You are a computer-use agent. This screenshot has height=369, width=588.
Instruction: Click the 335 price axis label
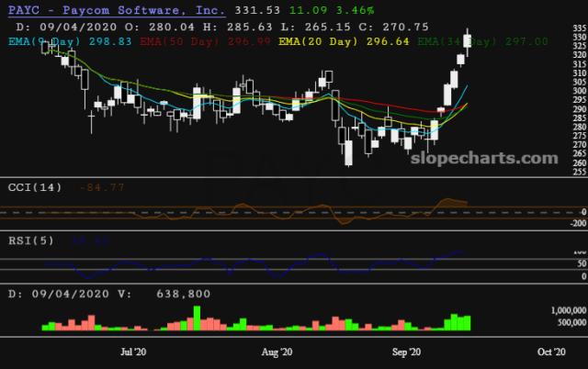(578, 29)
